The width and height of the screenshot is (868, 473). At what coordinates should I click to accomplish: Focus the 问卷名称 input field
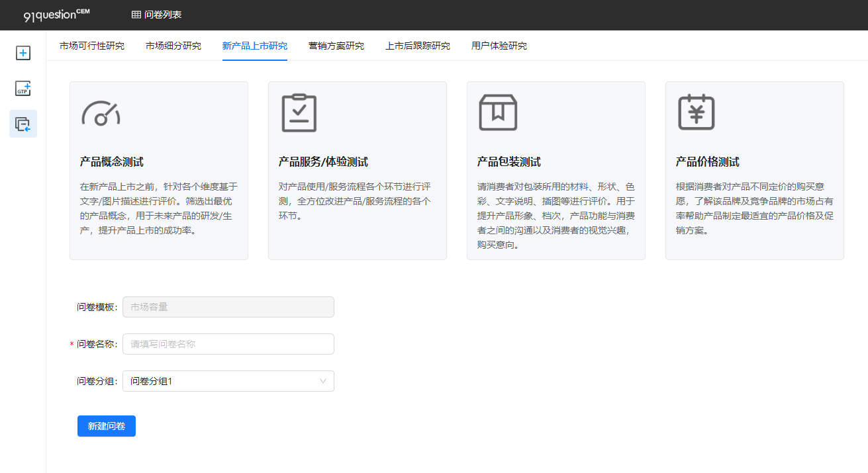click(x=228, y=344)
